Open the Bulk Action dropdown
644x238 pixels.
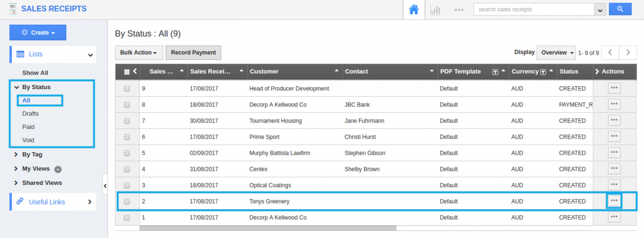[x=138, y=53]
